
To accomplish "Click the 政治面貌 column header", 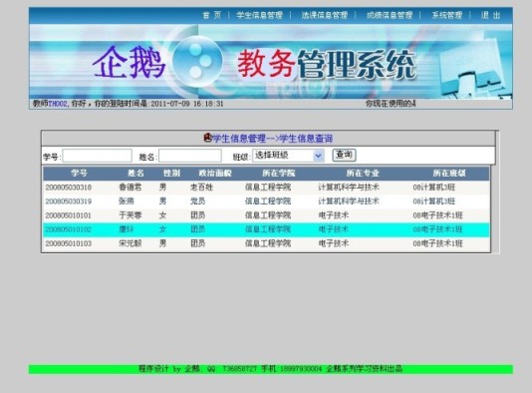I will tap(215, 174).
